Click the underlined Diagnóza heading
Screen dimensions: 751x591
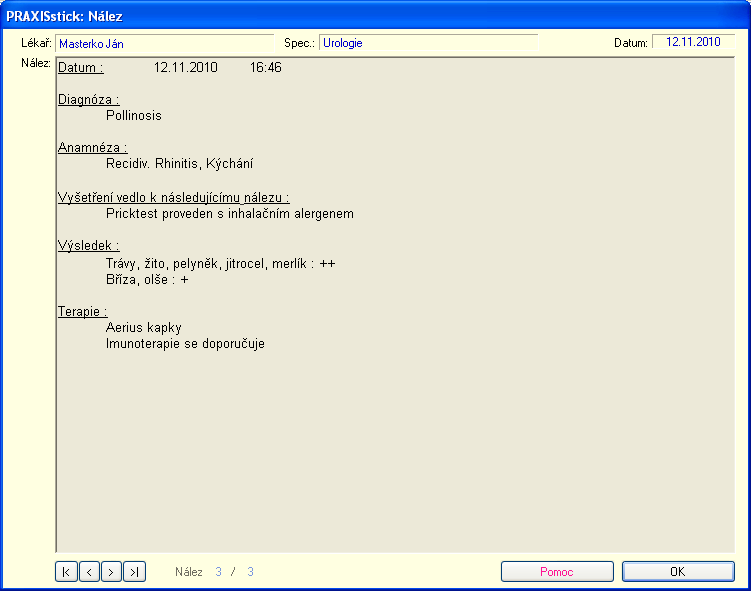click(89, 100)
